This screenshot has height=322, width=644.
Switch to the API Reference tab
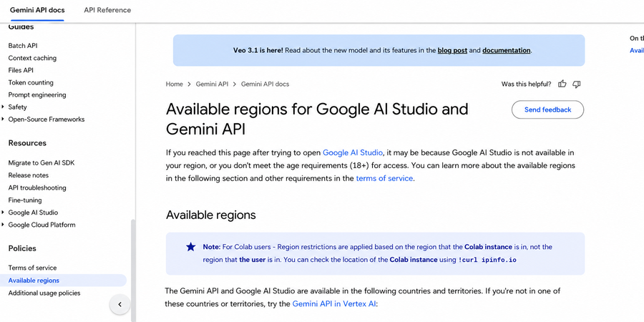point(107,10)
